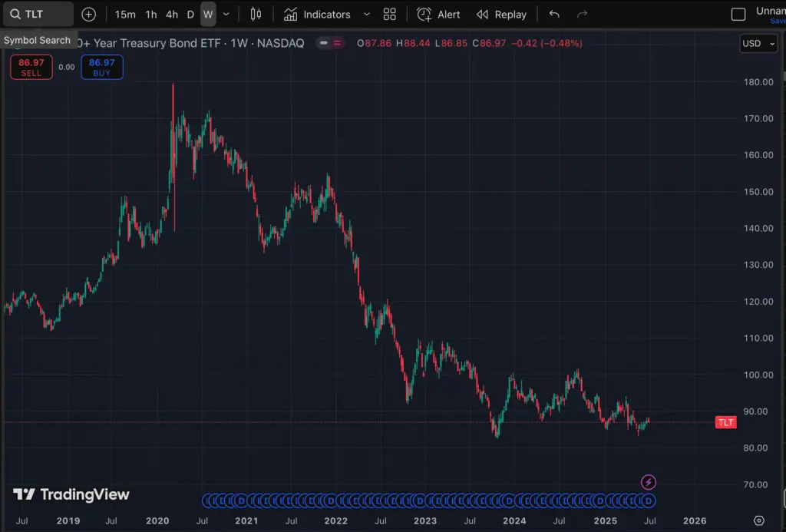Undo the last chart action
This screenshot has width=786, height=532.
(554, 15)
